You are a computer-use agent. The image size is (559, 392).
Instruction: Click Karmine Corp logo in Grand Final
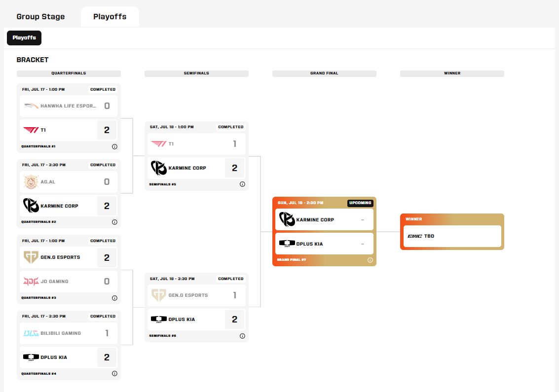click(x=287, y=219)
